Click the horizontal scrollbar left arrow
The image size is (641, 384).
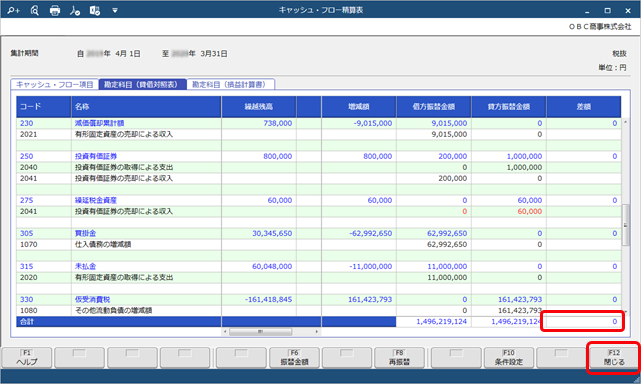coord(225,332)
